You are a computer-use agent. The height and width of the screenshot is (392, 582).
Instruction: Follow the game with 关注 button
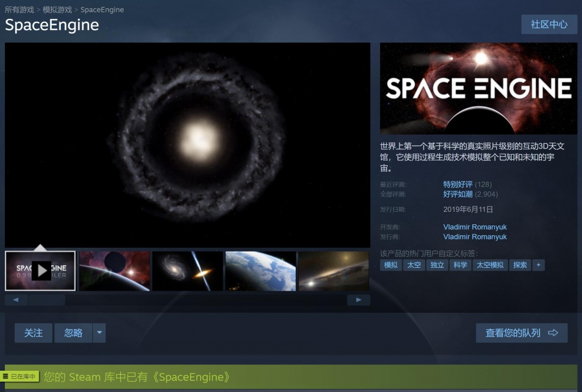(33, 333)
